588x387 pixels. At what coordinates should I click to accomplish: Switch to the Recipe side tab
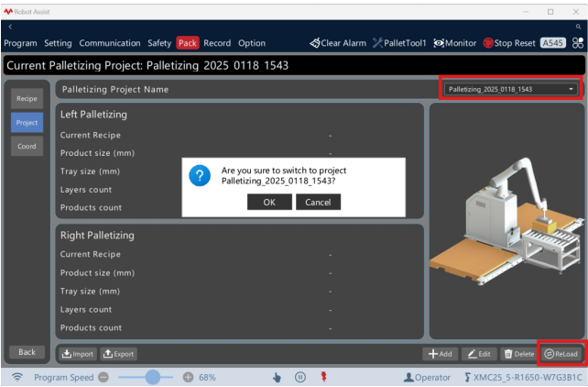[x=27, y=99]
